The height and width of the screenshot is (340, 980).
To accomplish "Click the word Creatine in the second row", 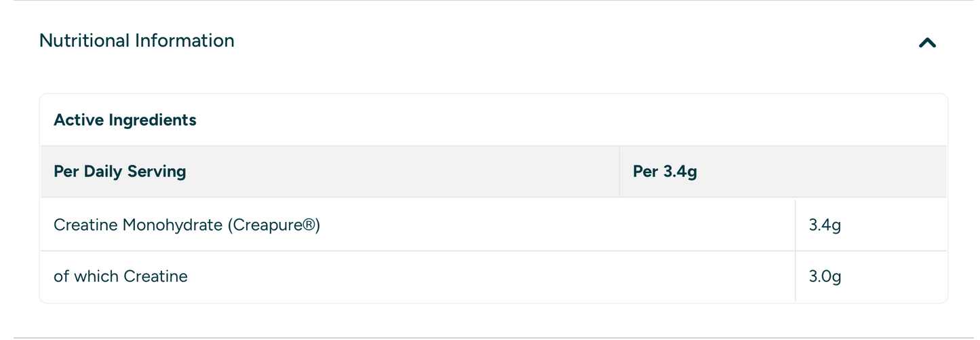I will [x=160, y=276].
